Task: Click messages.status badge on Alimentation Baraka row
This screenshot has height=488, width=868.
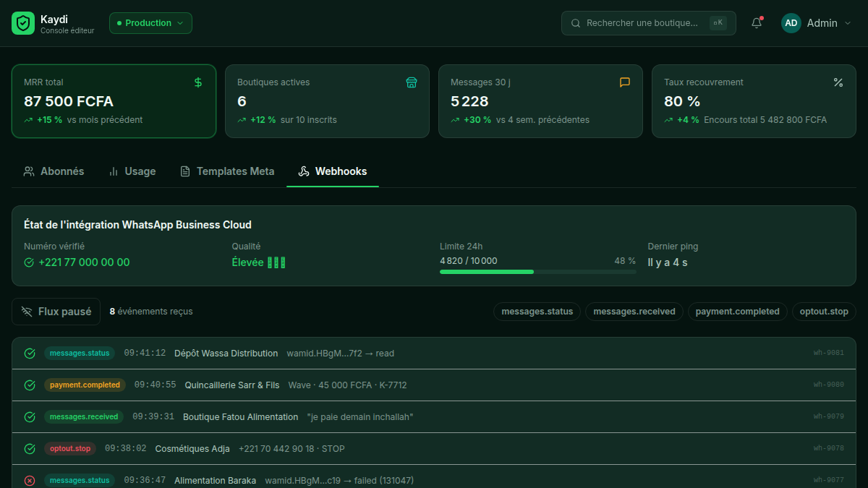Action: point(80,481)
